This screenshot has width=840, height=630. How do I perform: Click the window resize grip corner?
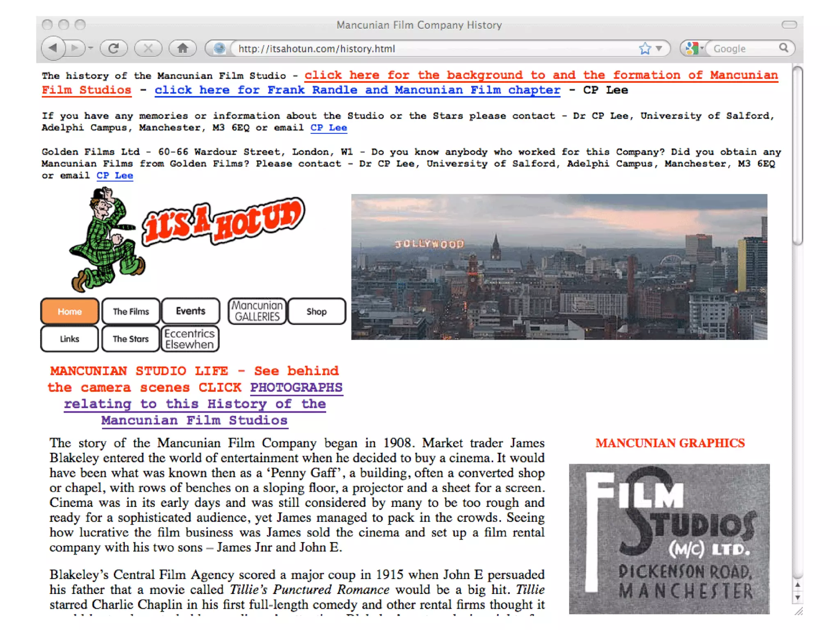pyautogui.click(x=798, y=611)
